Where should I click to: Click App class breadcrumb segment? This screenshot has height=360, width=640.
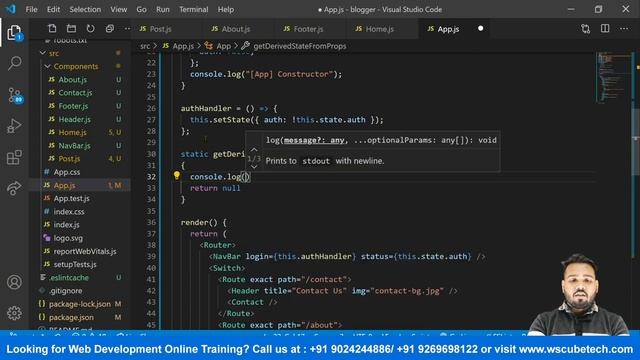click(x=218, y=46)
